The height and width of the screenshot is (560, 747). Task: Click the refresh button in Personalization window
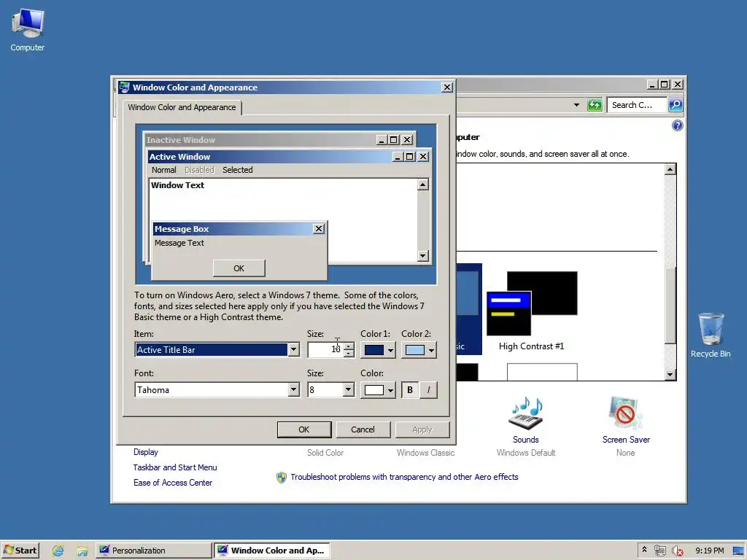tap(595, 105)
